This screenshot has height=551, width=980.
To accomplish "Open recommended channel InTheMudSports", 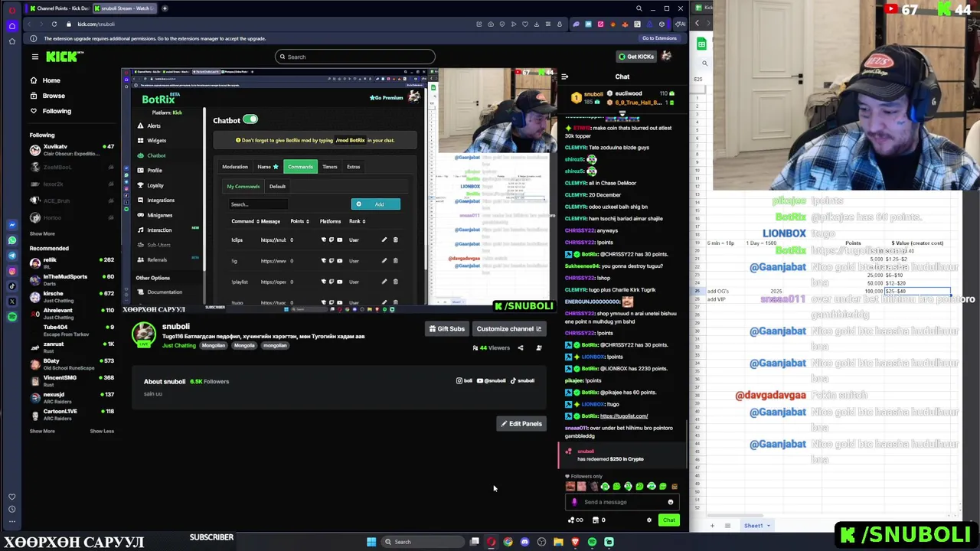I will pos(72,279).
